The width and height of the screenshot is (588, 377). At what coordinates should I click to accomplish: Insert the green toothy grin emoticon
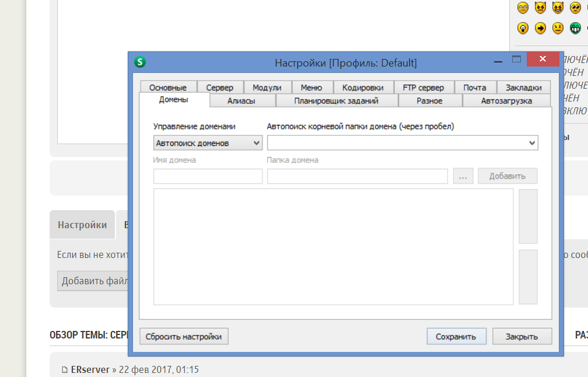click(x=575, y=28)
